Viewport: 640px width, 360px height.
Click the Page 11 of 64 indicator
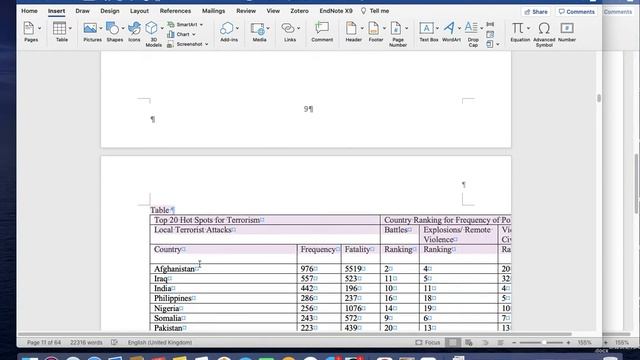click(44, 342)
